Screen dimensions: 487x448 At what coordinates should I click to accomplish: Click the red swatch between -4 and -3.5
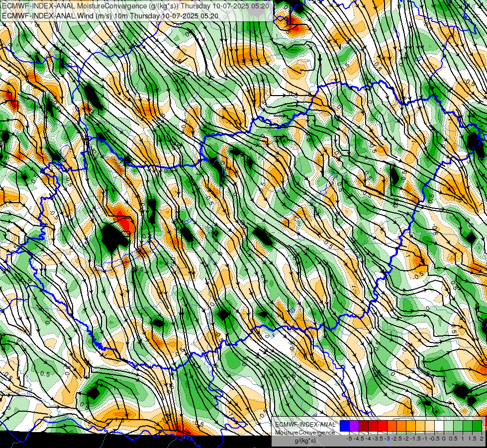click(373, 426)
